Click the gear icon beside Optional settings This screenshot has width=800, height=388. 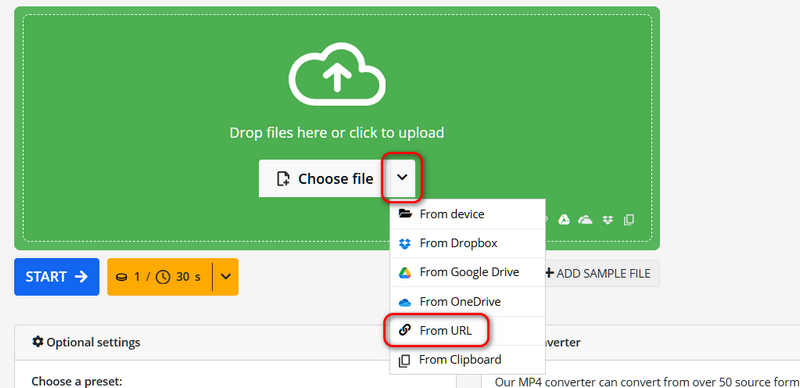pos(38,342)
